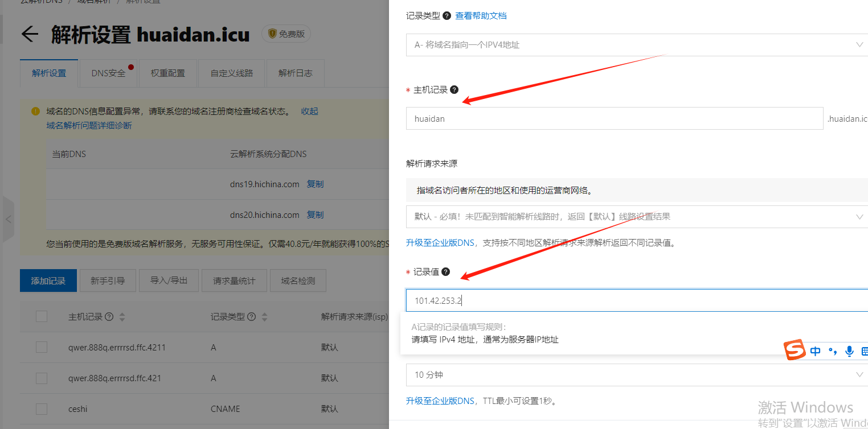This screenshot has height=429, width=868.
Task: Click the Sogou punctuation toggle icon
Action: 832,352
